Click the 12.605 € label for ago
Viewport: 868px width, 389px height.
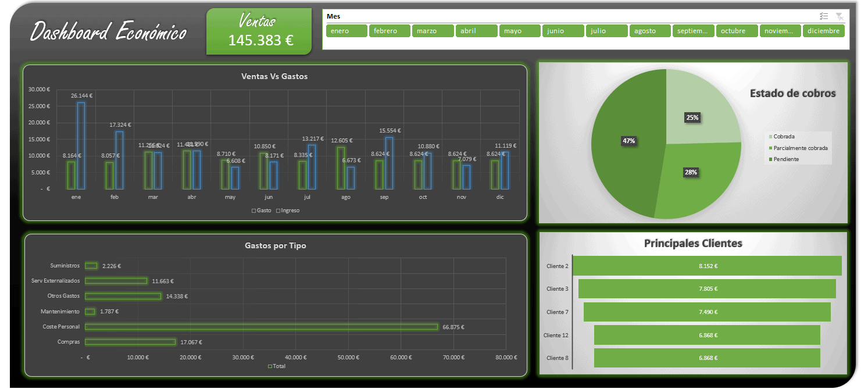[x=341, y=141]
